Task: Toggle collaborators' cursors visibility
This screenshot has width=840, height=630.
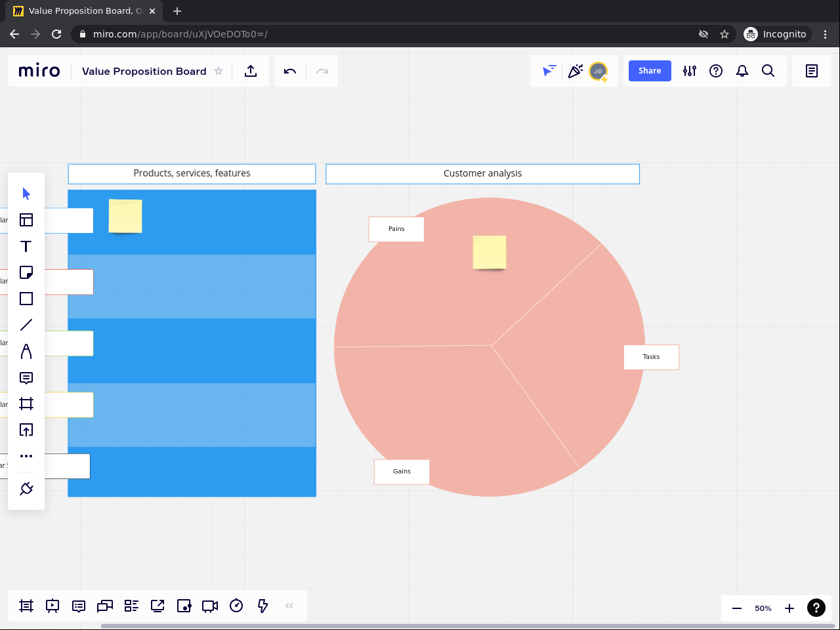Action: click(549, 71)
